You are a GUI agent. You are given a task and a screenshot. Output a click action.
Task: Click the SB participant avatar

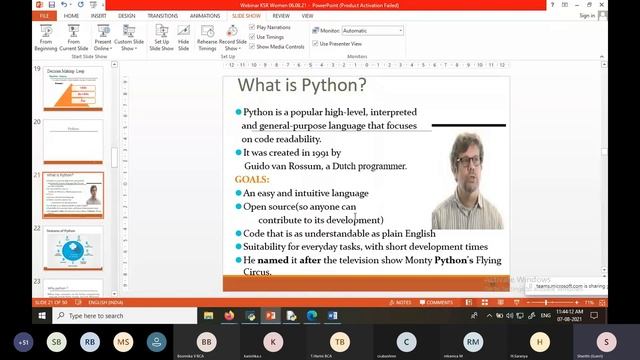pos(56,342)
